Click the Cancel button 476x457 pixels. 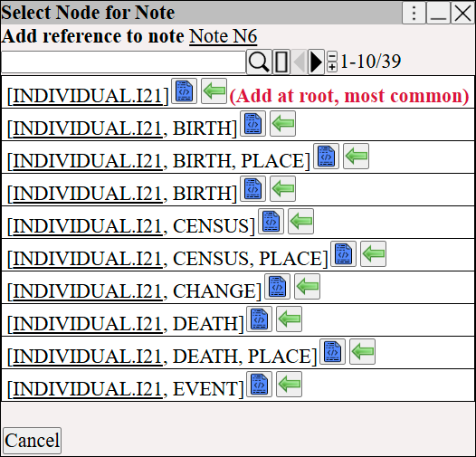[x=33, y=441]
